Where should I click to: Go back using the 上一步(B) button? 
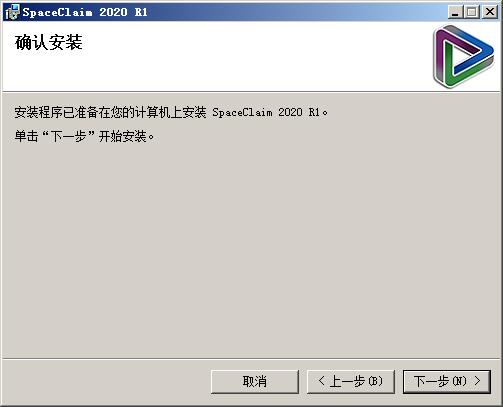point(351,381)
